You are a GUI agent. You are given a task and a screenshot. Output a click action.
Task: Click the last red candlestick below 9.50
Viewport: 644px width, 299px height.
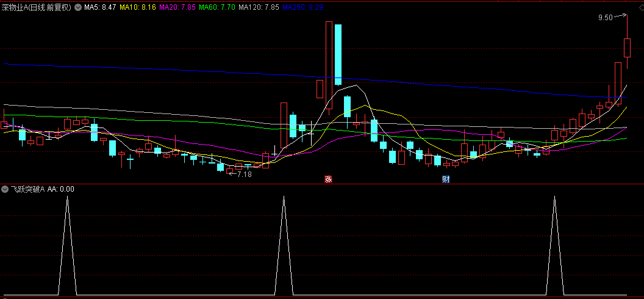[x=627, y=47]
